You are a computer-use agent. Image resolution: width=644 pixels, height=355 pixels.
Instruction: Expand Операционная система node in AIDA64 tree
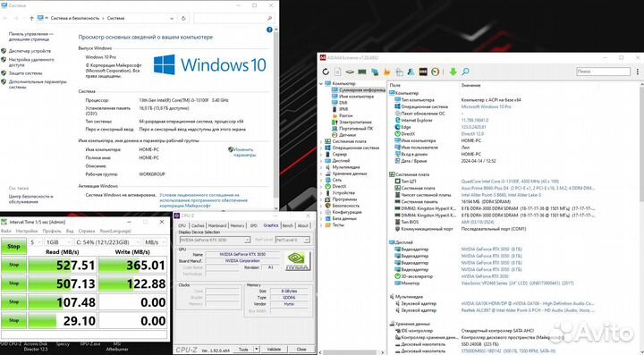click(321, 148)
